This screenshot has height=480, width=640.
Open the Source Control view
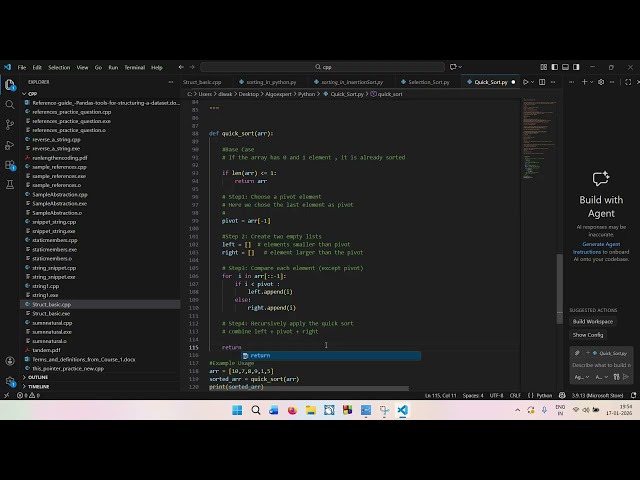coord(10,124)
